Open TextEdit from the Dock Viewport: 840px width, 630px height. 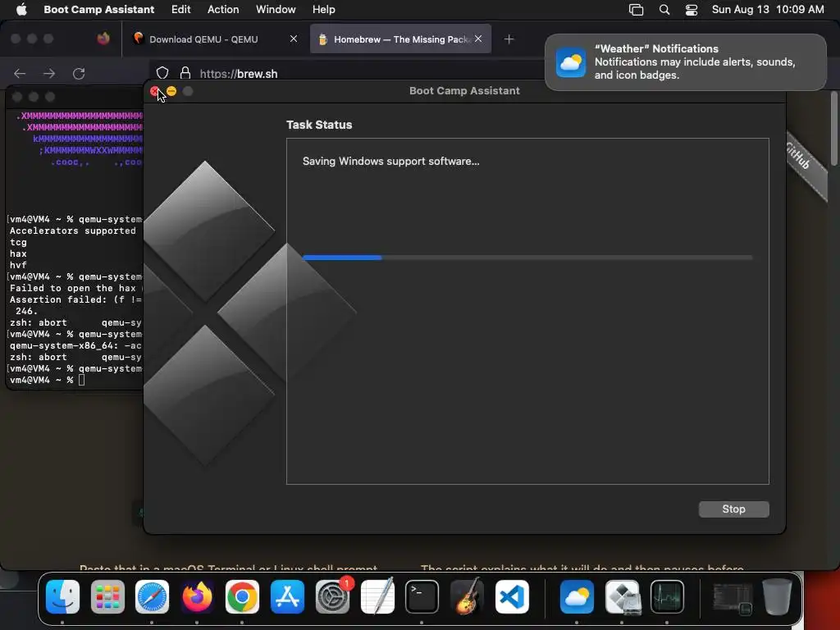coord(377,596)
